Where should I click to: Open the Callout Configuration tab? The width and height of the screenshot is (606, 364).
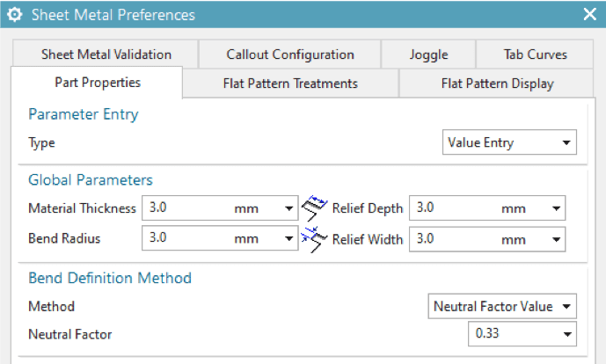coord(289,54)
